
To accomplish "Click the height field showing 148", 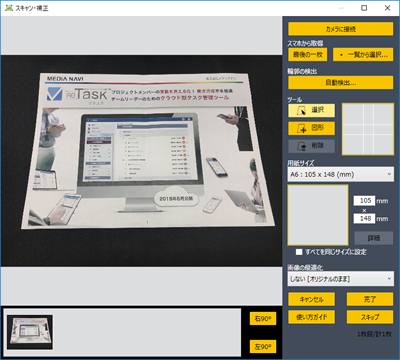I will (364, 219).
